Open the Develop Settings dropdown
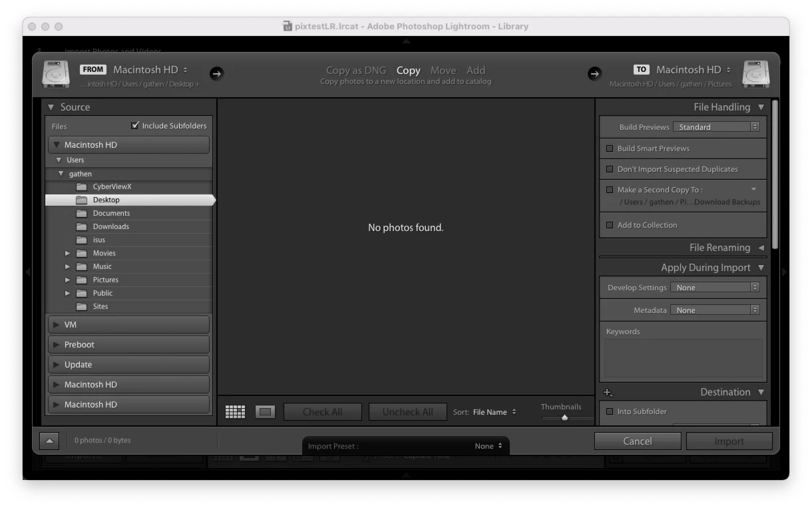Screen dimensions: 812x508 (715, 288)
